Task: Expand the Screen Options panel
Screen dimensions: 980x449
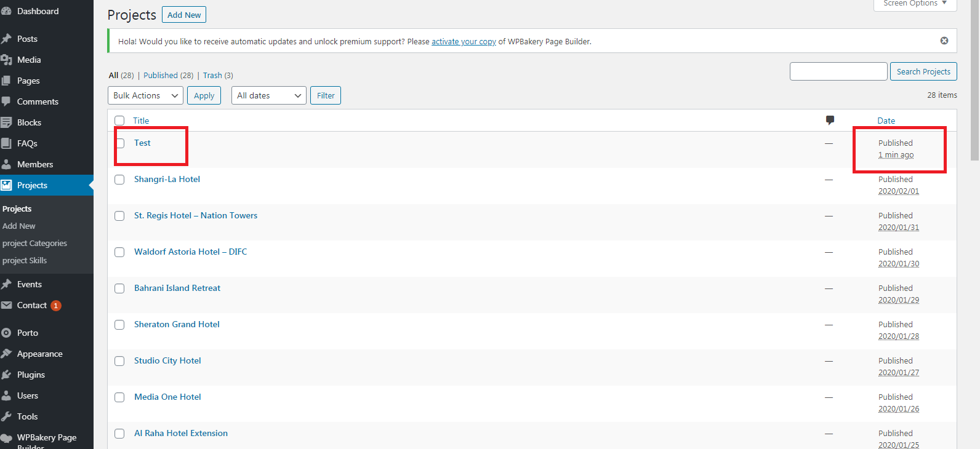Action: click(915, 4)
